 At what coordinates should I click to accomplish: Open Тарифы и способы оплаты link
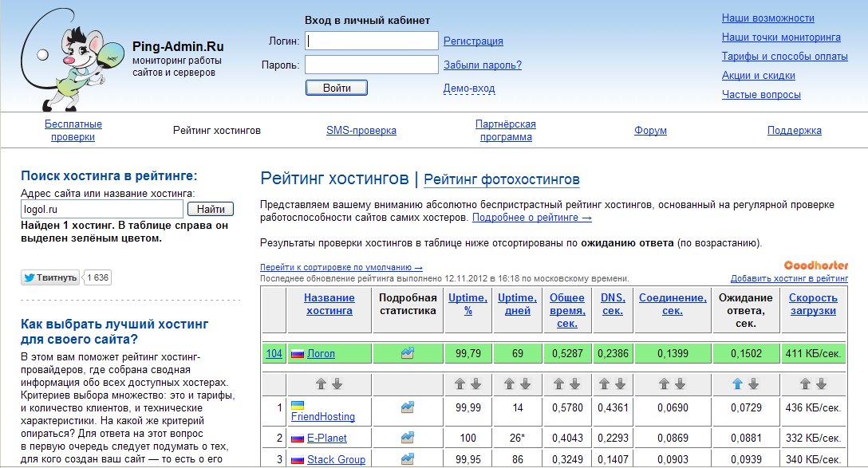784,56
